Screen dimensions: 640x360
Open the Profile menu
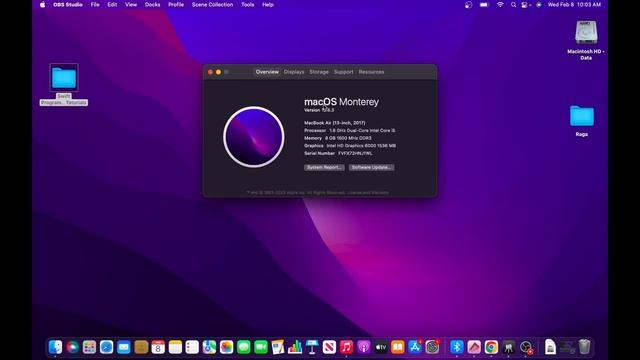point(176,4)
